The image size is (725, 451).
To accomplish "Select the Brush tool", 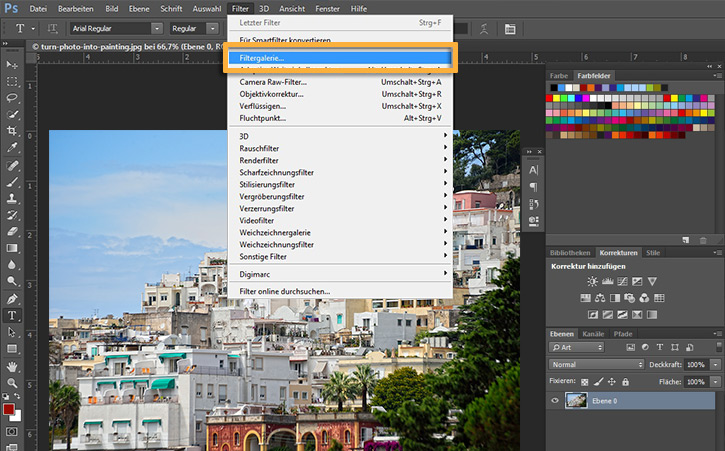I will (12, 182).
